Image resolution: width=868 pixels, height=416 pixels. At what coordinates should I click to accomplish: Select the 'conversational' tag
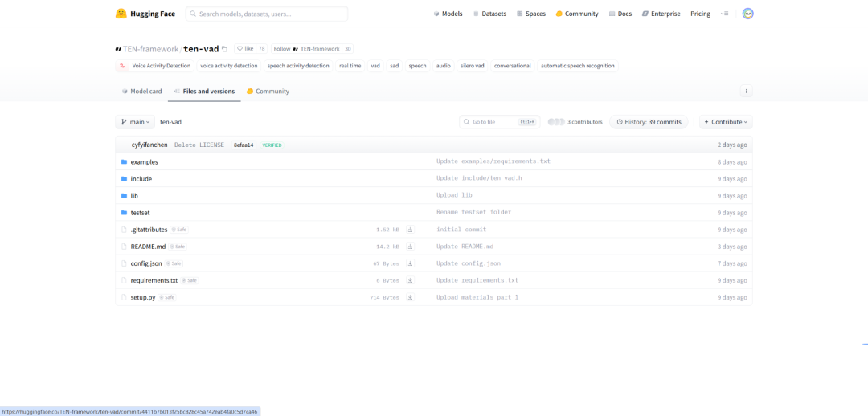click(513, 66)
